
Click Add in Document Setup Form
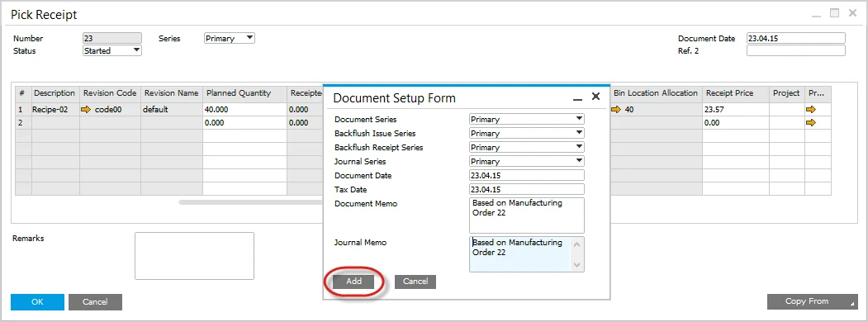coord(353,282)
